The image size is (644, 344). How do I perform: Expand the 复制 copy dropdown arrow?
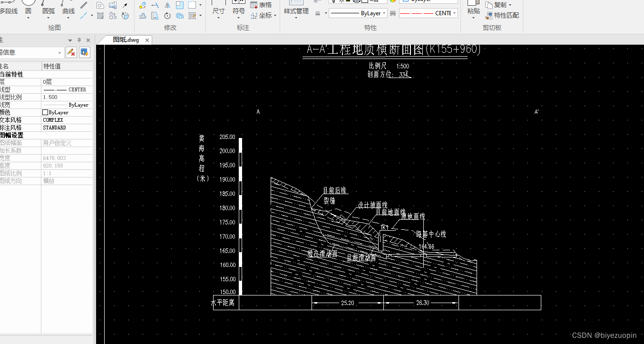point(510,5)
